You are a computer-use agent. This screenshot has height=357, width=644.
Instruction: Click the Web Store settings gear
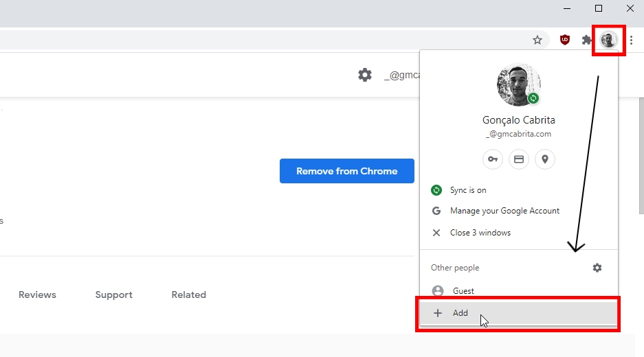365,75
